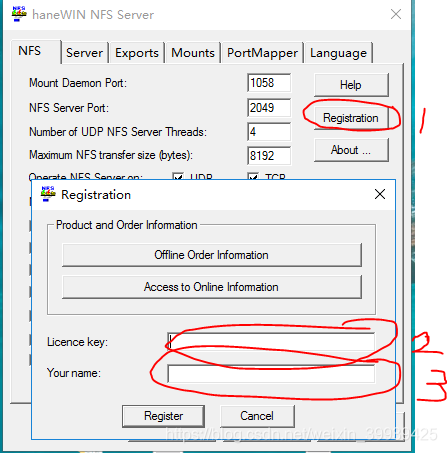The height and width of the screenshot is (453, 447).
Task: Click the 'Mount Daemon Port:' label
Action: click(x=78, y=83)
